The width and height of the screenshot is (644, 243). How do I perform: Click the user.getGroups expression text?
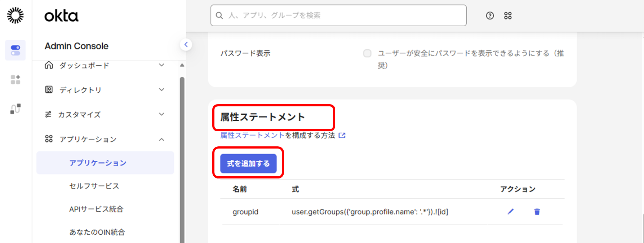370,212
